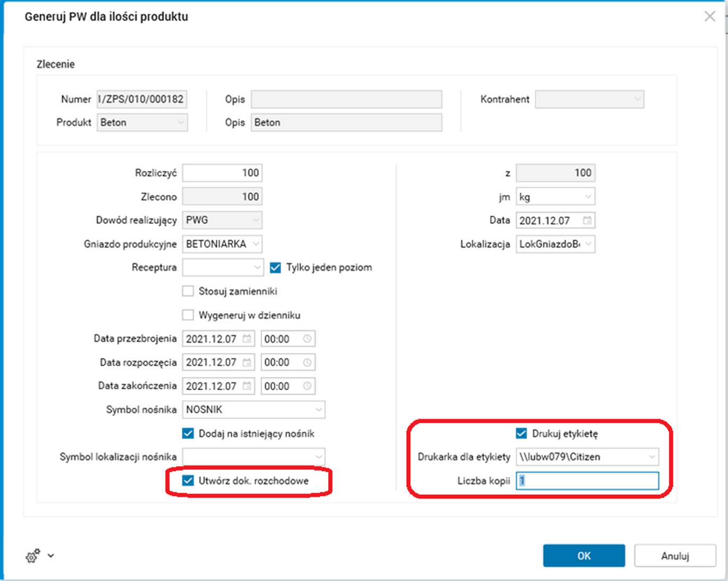Toggle the Utwórz dok. rozchodowe checkbox

pyautogui.click(x=188, y=481)
